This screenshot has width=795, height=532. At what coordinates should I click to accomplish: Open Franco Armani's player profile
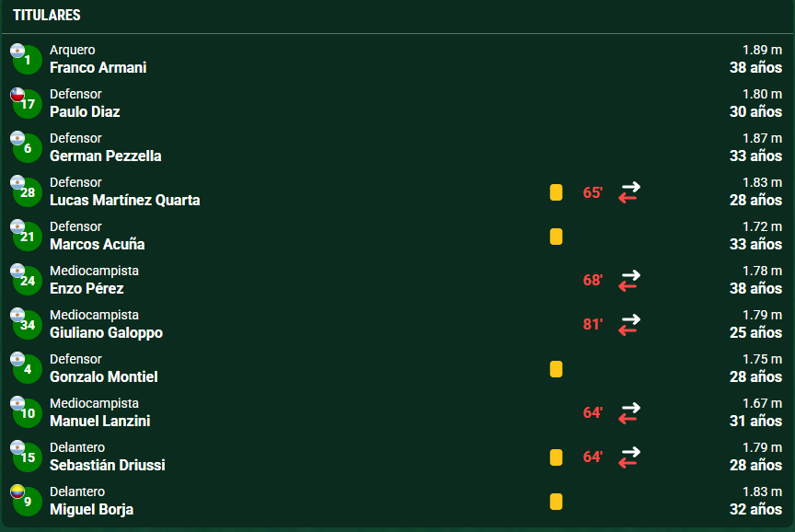coord(98,67)
